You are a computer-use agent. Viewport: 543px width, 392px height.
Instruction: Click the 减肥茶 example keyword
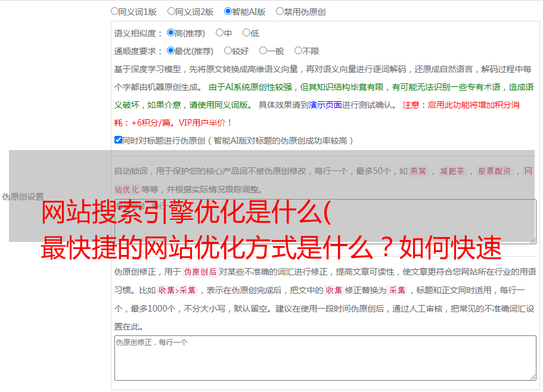coord(452,171)
